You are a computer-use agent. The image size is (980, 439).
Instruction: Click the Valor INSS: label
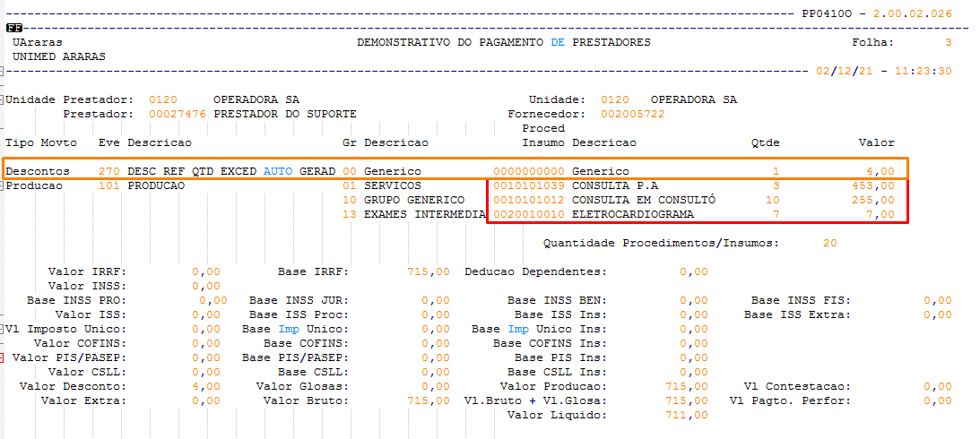[88, 286]
